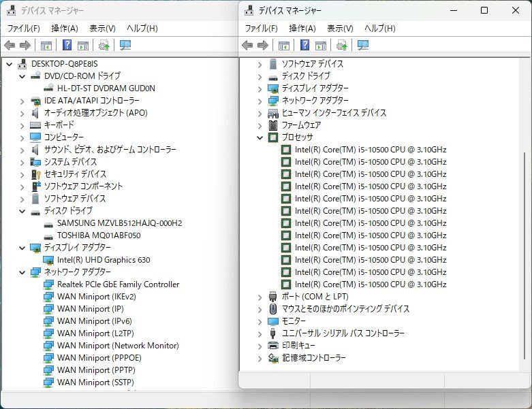
Task: Select WAN Miniport (IKEv2) adapter icon
Action: [48, 297]
